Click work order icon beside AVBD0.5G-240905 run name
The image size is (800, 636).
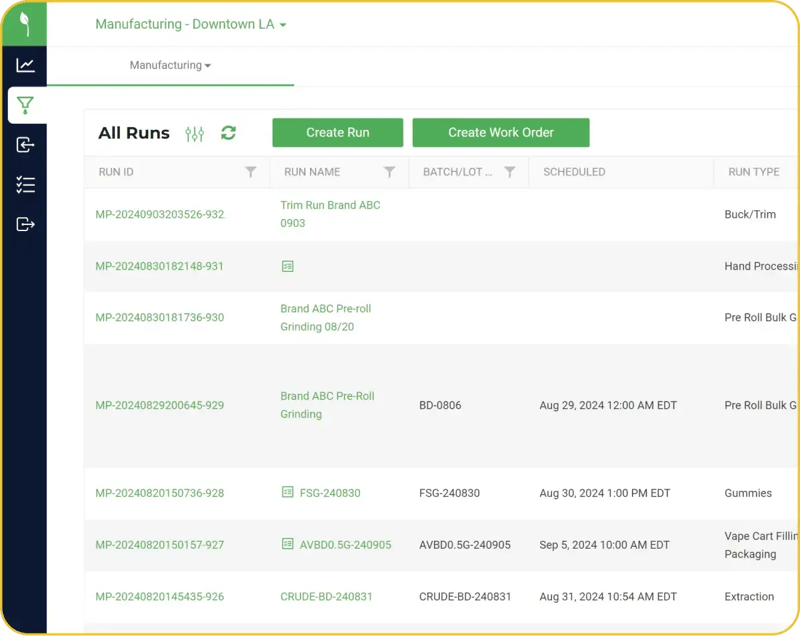click(288, 544)
